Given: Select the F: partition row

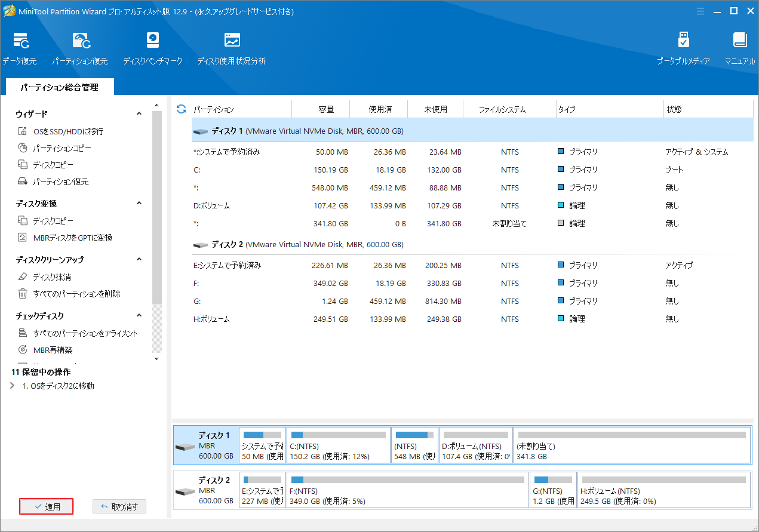Looking at the screenshot, I should click(x=472, y=283).
